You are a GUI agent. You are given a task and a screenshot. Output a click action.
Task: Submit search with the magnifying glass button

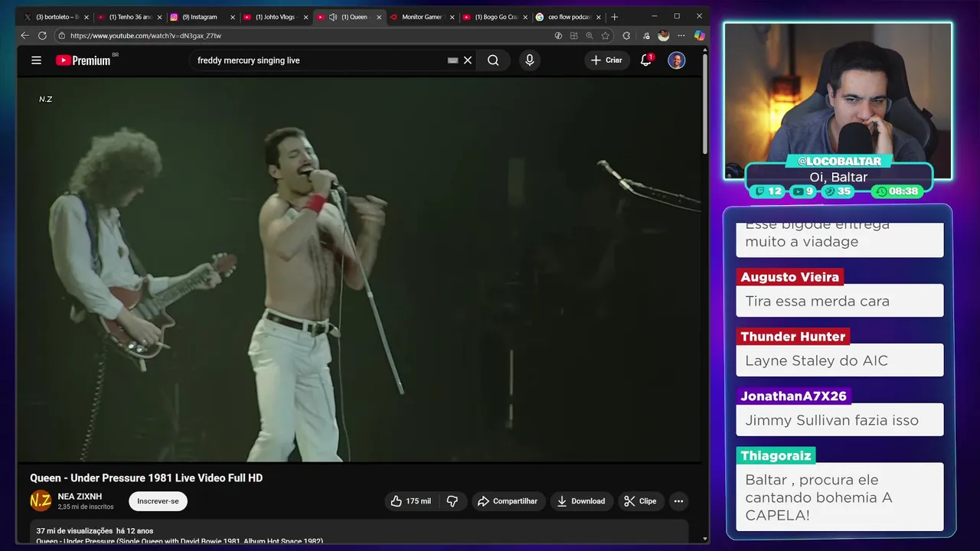[x=493, y=60]
